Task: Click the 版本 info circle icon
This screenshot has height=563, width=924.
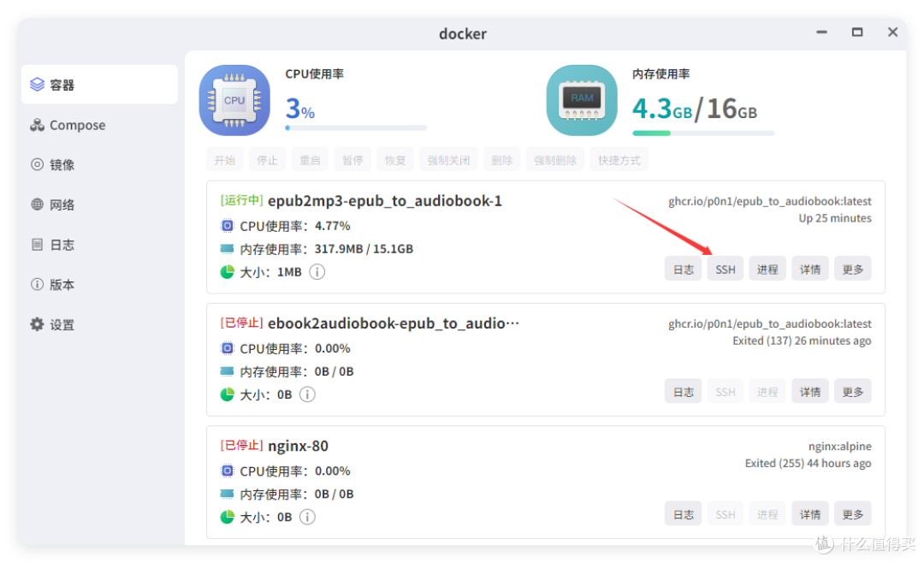Action: tap(37, 285)
